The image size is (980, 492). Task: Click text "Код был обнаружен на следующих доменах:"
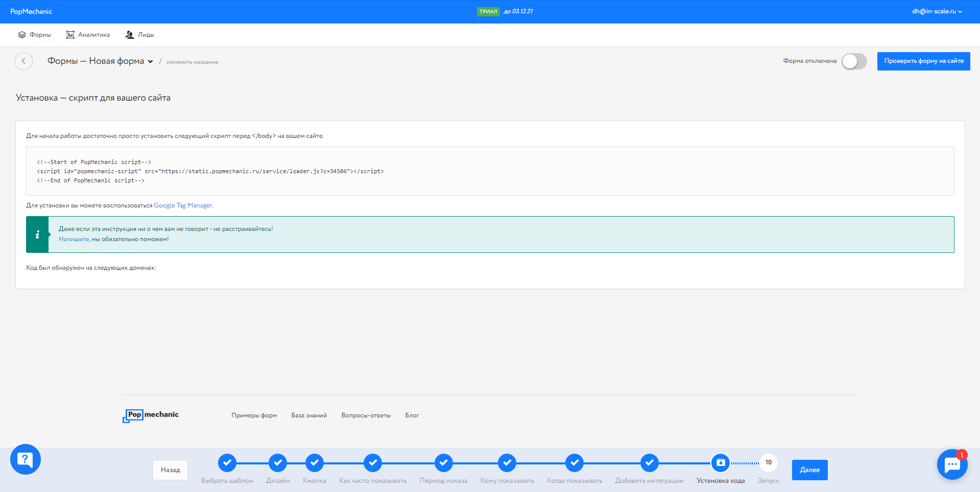point(91,268)
